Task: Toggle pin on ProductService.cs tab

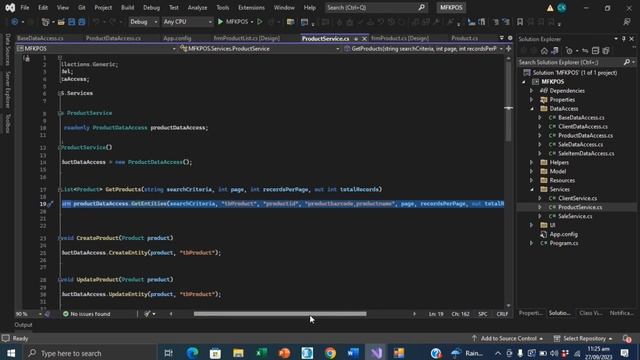Action: 356,39
